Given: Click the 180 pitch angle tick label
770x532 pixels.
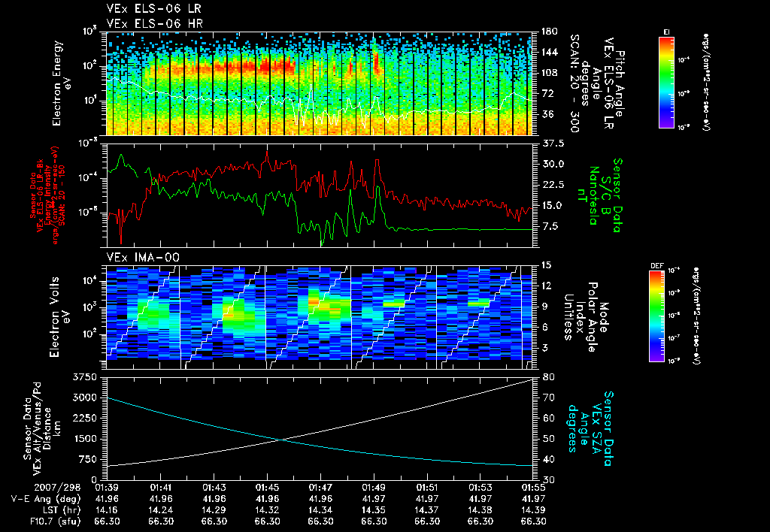Looking at the screenshot, I should tap(550, 32).
